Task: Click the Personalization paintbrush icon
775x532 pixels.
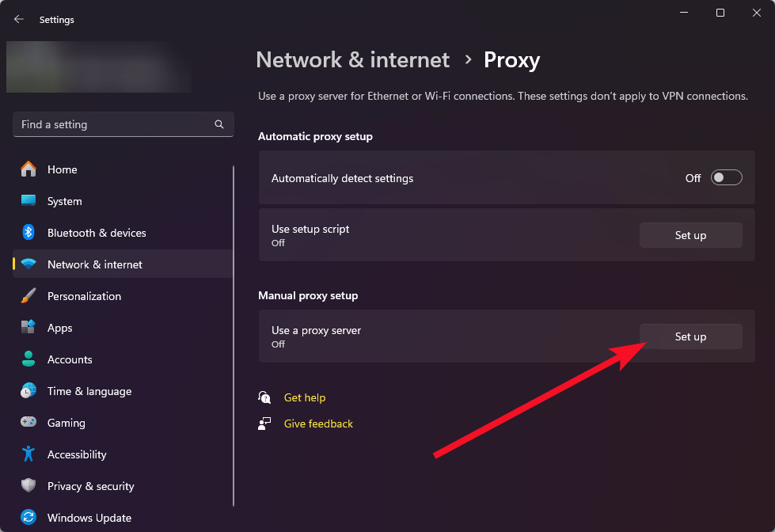Action: (28, 296)
